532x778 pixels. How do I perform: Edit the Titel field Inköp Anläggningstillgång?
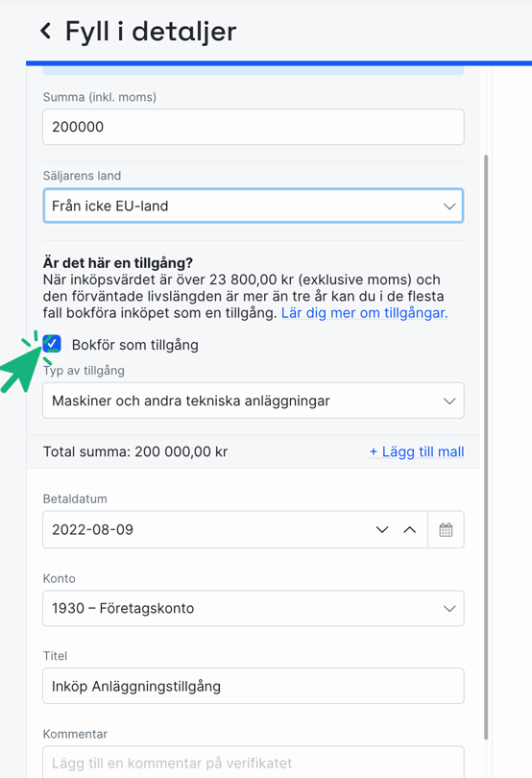point(254,686)
